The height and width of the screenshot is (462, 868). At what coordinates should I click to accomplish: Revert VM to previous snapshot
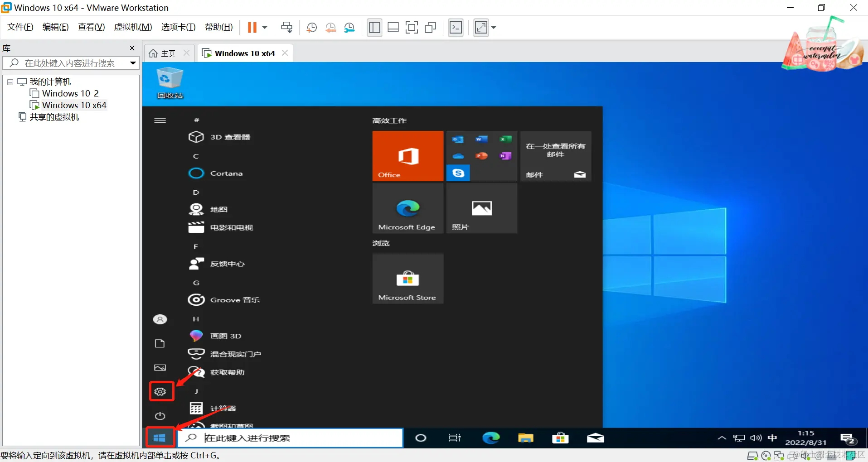(330, 28)
